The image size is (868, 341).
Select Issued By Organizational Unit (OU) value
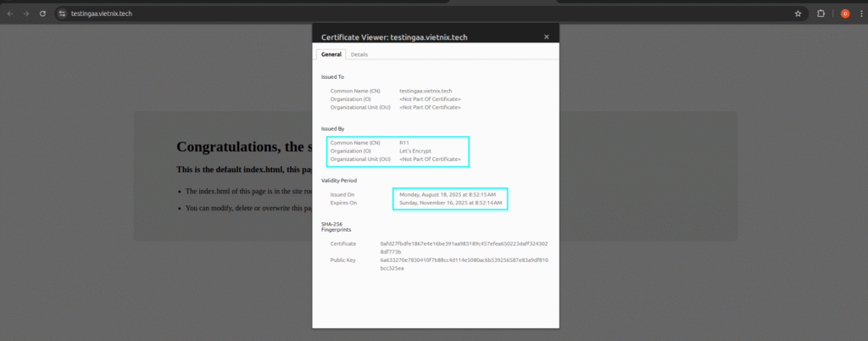(430, 159)
